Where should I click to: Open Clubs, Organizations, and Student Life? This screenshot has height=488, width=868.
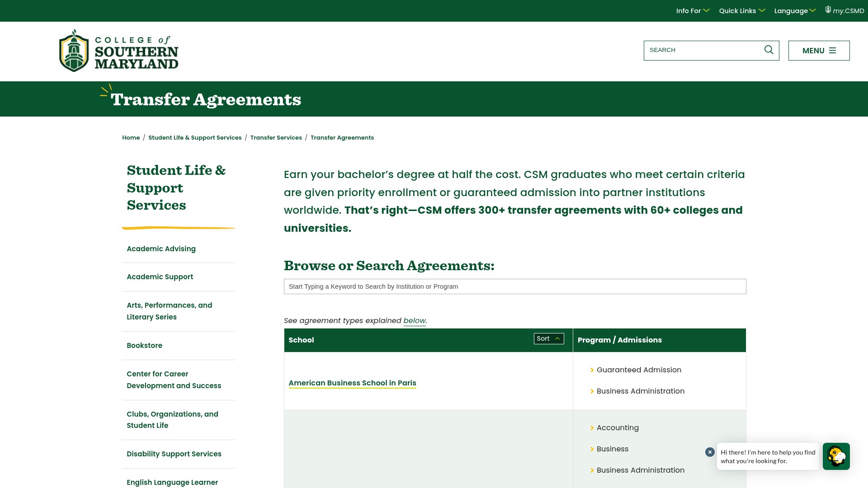pyautogui.click(x=172, y=419)
